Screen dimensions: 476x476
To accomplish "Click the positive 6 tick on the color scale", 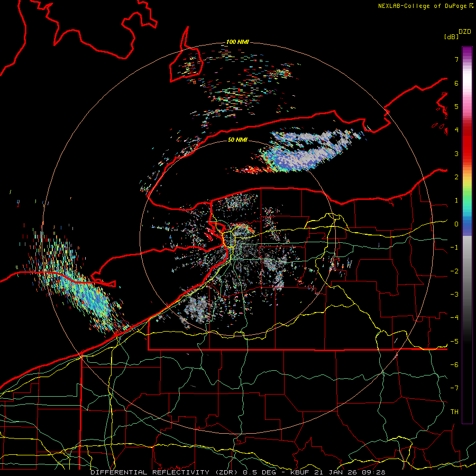I will click(x=456, y=83).
